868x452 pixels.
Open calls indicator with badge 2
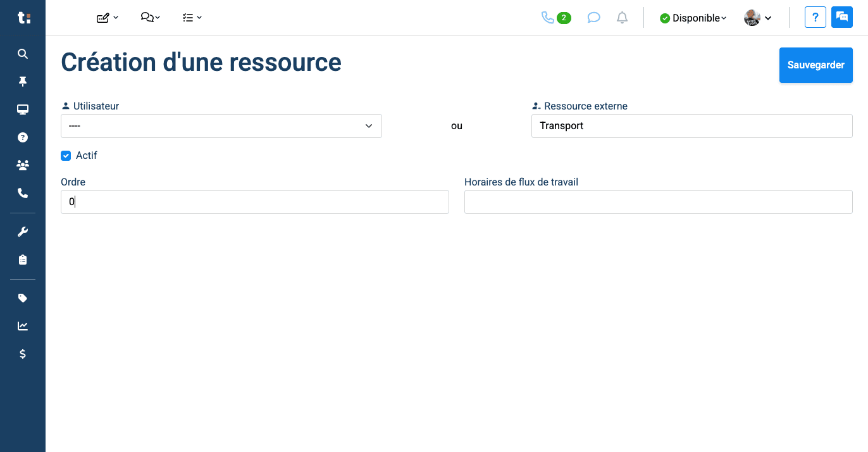click(x=556, y=18)
